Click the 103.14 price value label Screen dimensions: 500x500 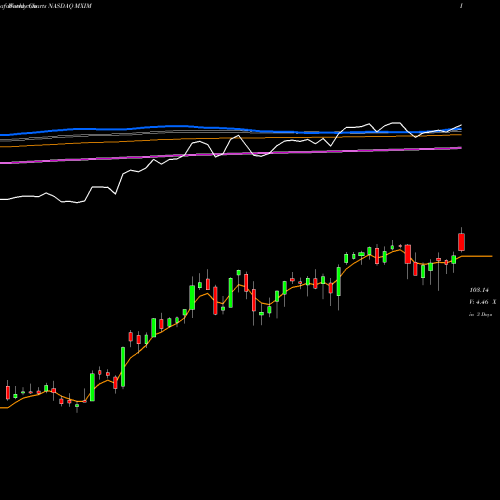click(x=479, y=290)
